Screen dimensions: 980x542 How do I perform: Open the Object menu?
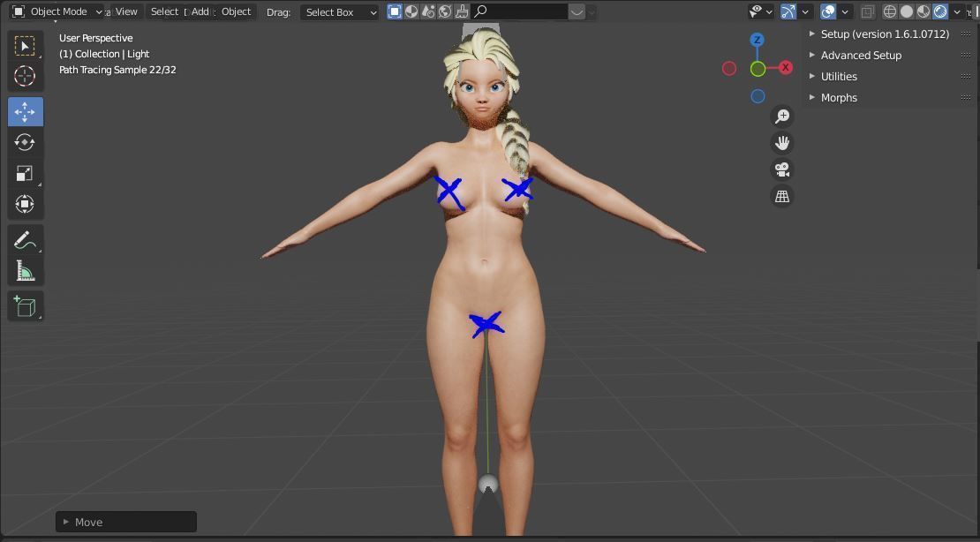(237, 11)
